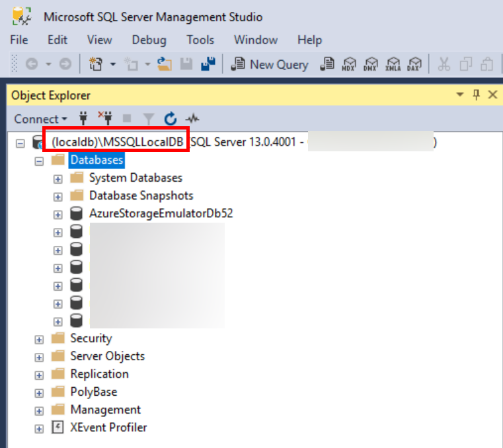Select the Management tree item
Image resolution: width=503 pixels, height=448 pixels.
[106, 410]
